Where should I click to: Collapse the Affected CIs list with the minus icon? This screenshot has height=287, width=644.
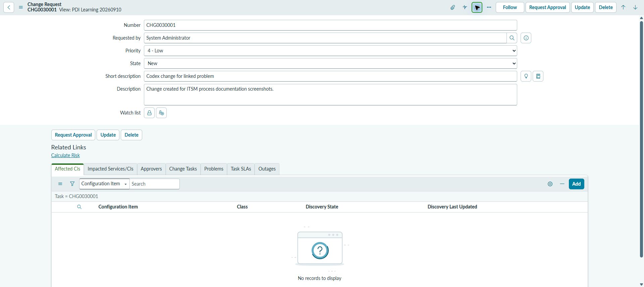[x=562, y=184]
